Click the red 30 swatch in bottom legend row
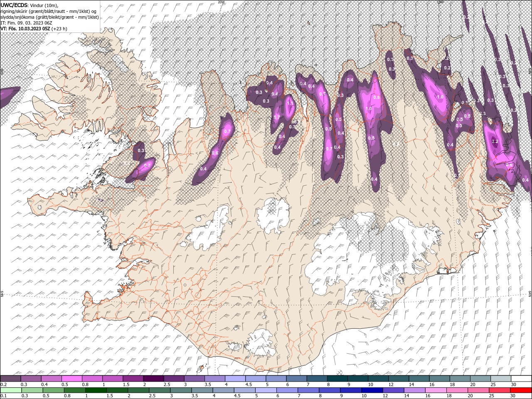This screenshot has height=399, width=532. pos(521,390)
